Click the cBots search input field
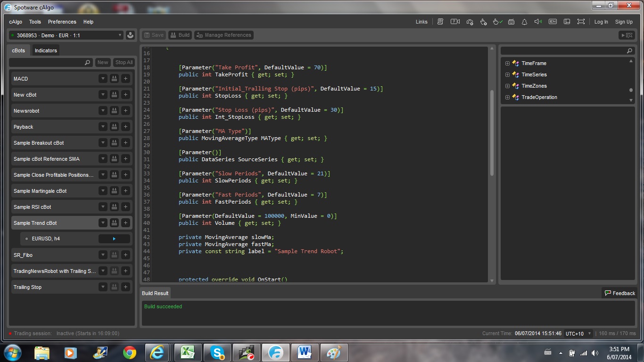This screenshot has height=362, width=644. 50,62
